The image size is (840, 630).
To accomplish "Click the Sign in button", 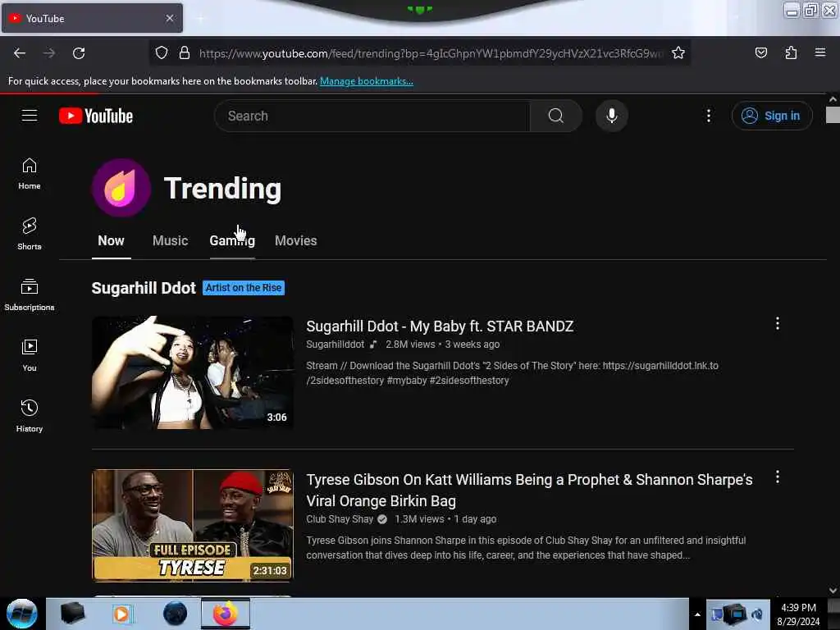I will click(x=772, y=116).
